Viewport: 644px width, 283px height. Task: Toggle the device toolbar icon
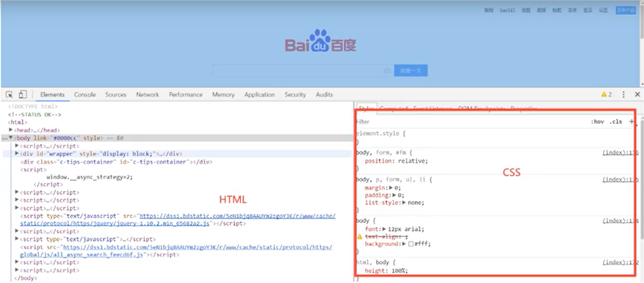point(22,94)
